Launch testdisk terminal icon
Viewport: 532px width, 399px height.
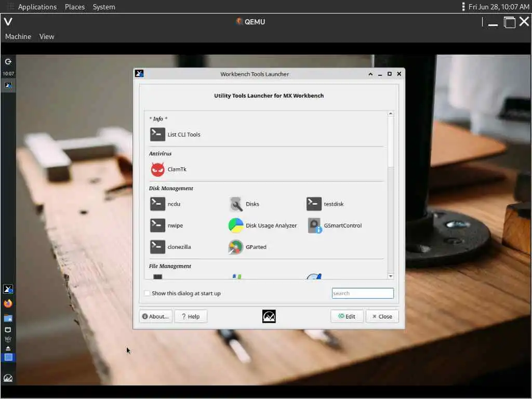pos(314,204)
